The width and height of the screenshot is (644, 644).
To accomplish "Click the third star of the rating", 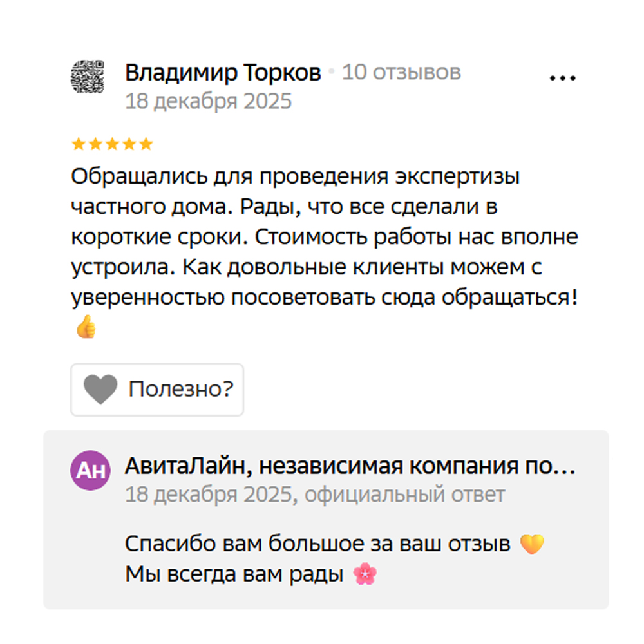I will tap(112, 144).
